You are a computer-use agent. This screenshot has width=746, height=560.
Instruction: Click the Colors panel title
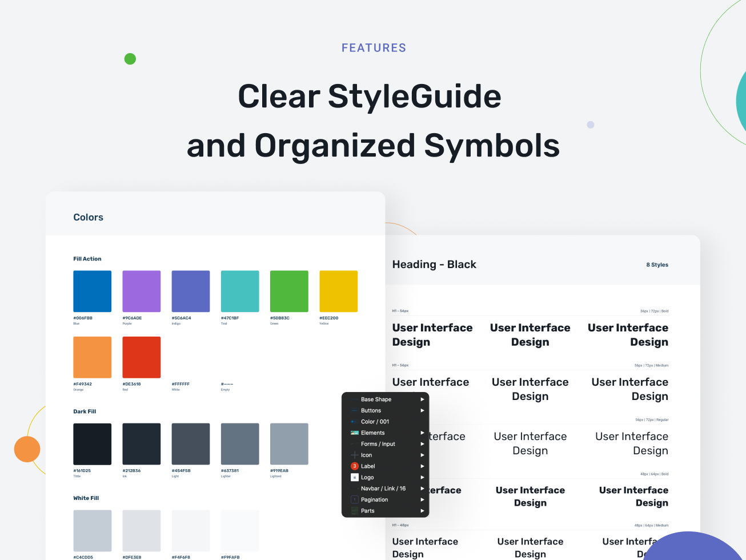(88, 217)
